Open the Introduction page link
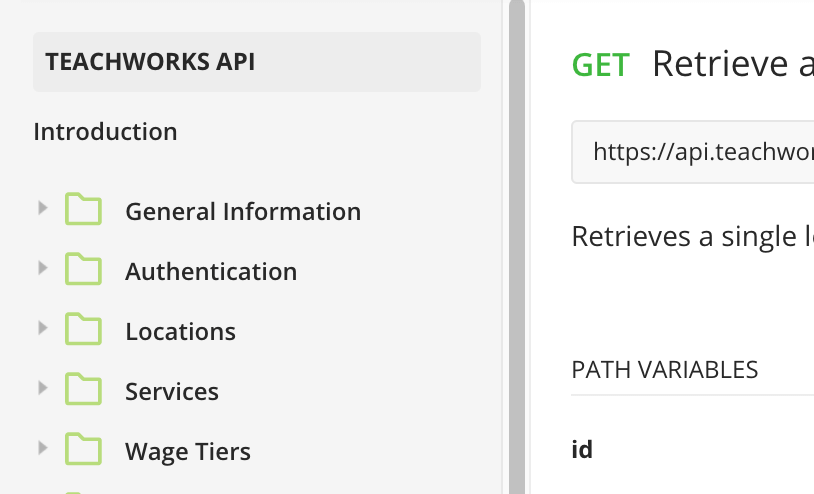 pyautogui.click(x=105, y=131)
